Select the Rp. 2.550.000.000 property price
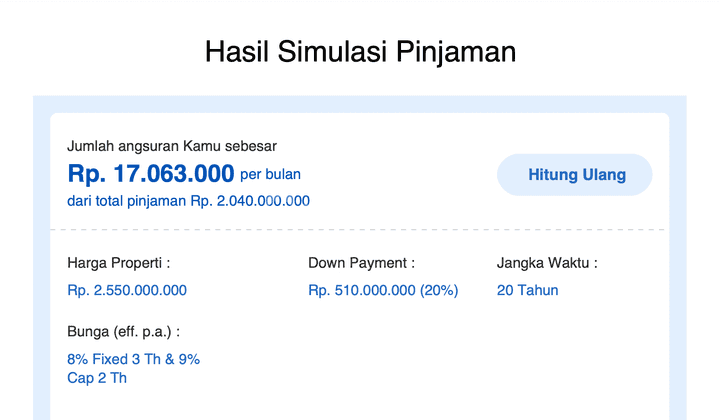 (127, 290)
